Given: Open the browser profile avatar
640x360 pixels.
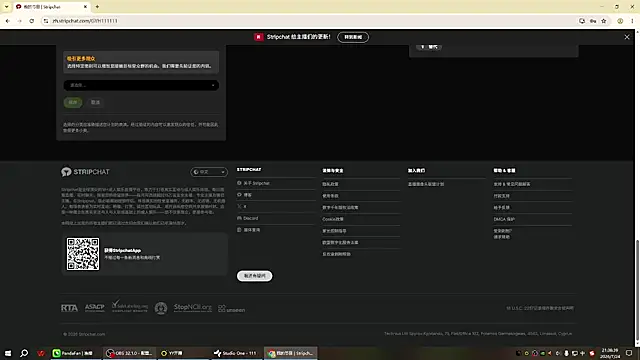Looking at the screenshot, I should [x=620, y=21].
